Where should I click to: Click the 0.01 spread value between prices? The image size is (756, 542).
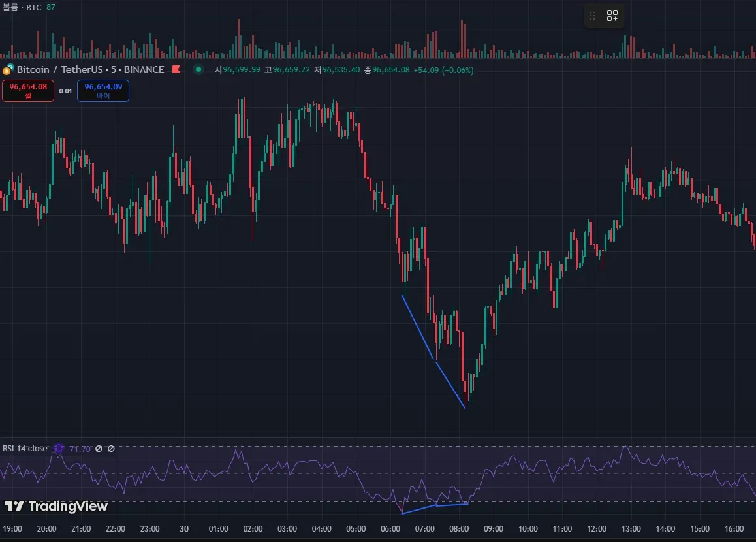pos(65,91)
